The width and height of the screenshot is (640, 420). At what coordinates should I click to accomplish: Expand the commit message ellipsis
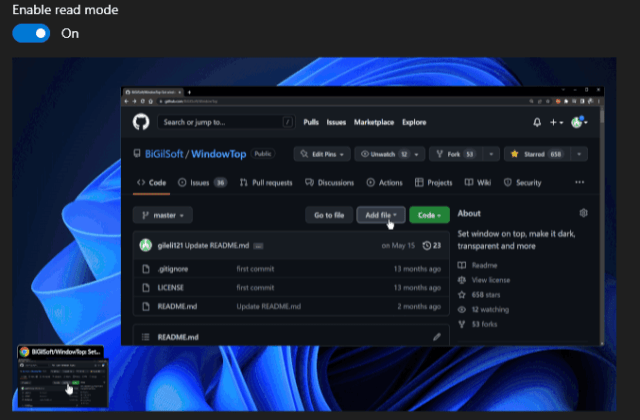coord(258,246)
